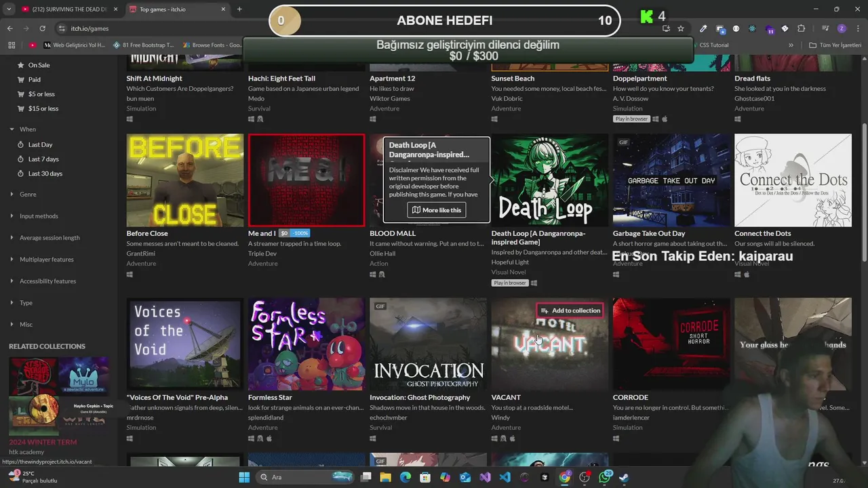Select the Top games - itch.io tab
This screenshot has width=868, height=488.
(176, 9)
